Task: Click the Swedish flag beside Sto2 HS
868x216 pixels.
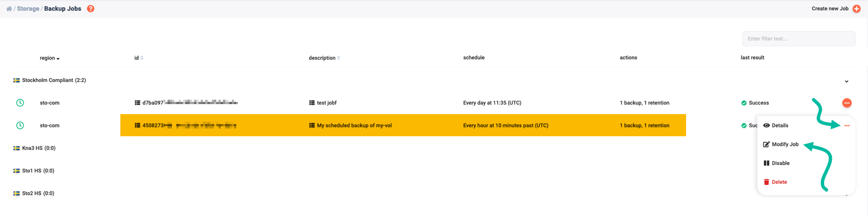Action: [16, 194]
